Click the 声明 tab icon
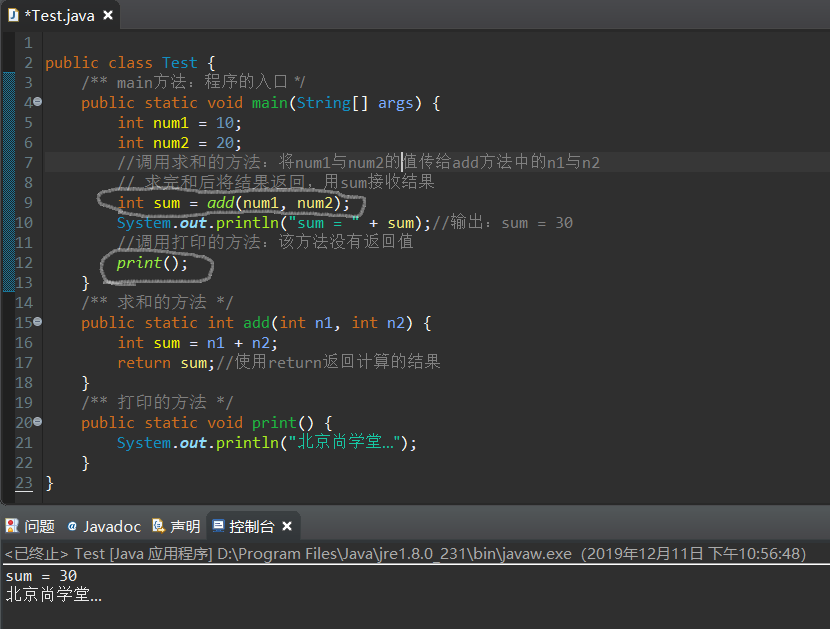This screenshot has height=629, width=830. click(158, 526)
